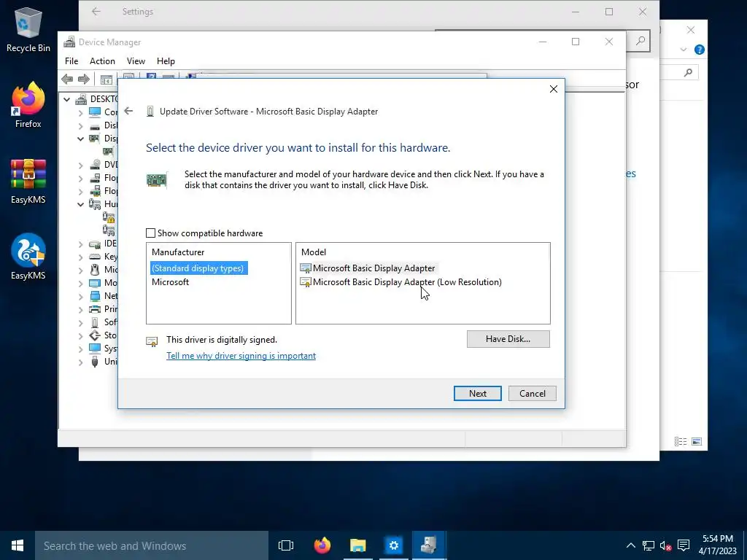
Task: Open help via the blue question mark icon
Action: (700, 50)
